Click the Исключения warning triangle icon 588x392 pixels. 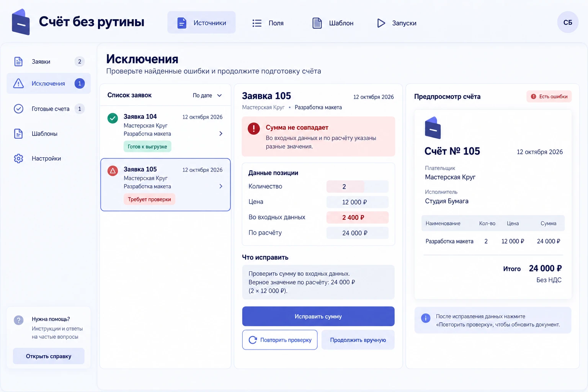[18, 83]
